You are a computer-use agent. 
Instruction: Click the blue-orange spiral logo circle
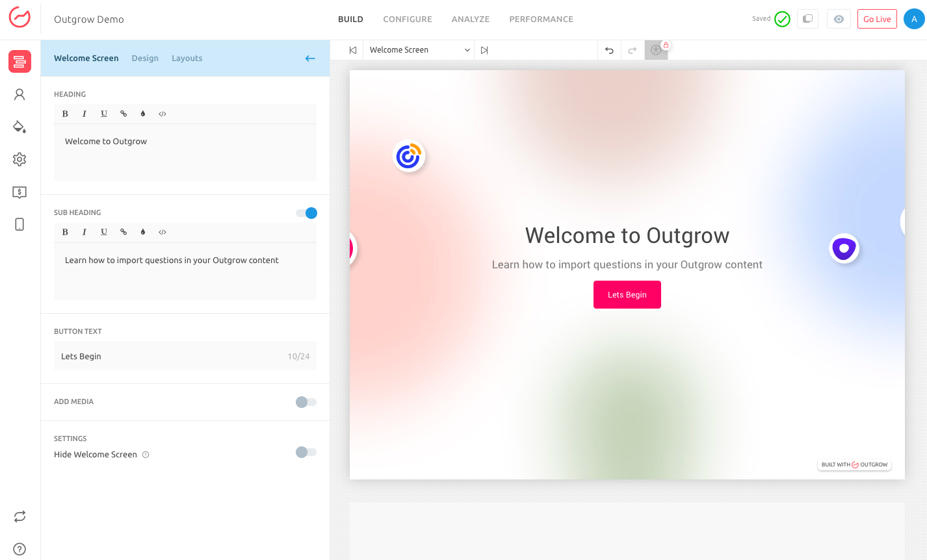409,156
